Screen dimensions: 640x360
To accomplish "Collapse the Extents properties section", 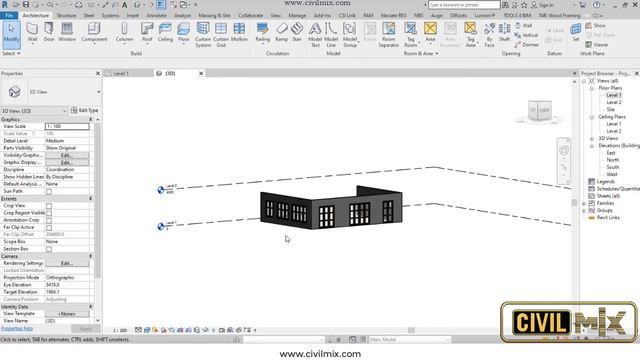I will [x=91, y=198].
